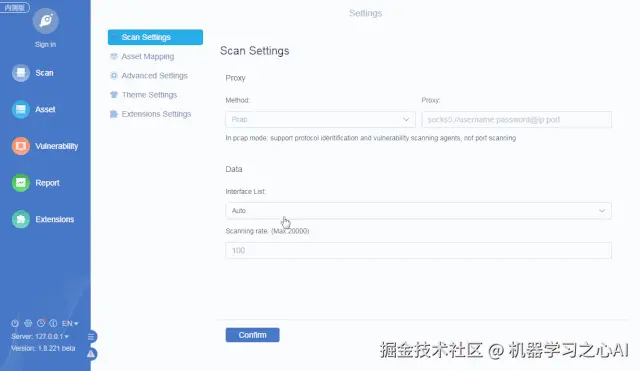Select the Scan Settings tab
This screenshot has width=640, height=371.
click(155, 37)
